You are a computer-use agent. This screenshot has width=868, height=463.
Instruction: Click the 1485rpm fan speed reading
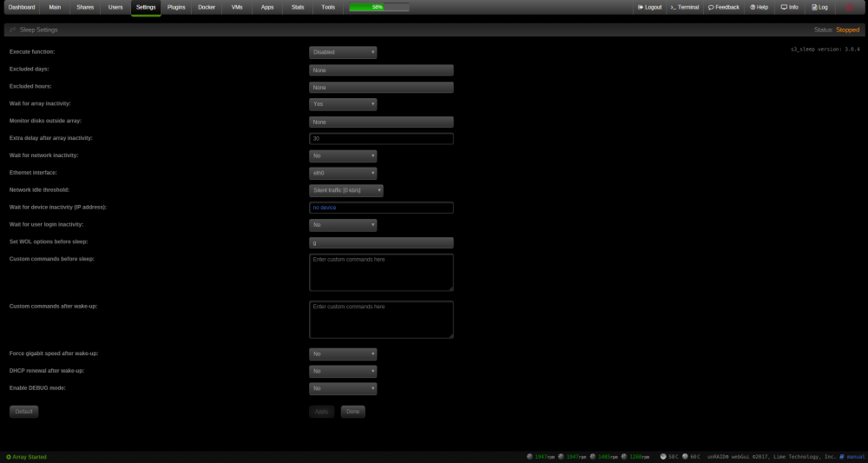pos(608,457)
